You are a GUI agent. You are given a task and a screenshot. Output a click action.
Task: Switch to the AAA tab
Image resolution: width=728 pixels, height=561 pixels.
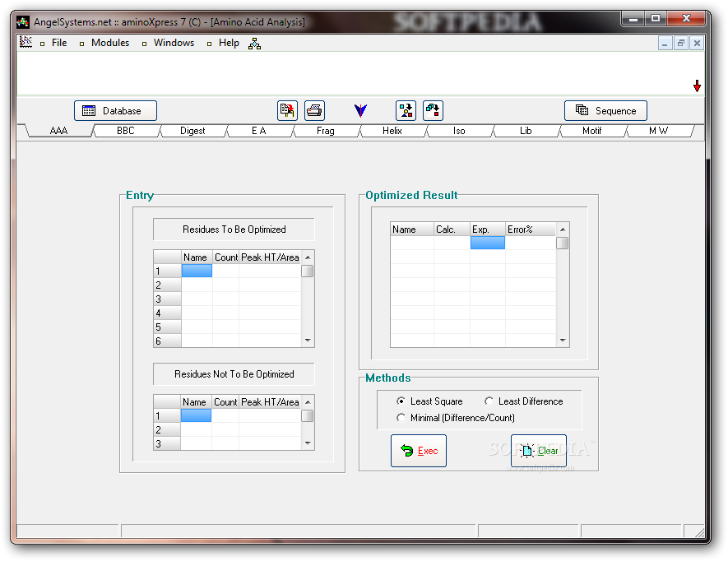click(x=58, y=131)
